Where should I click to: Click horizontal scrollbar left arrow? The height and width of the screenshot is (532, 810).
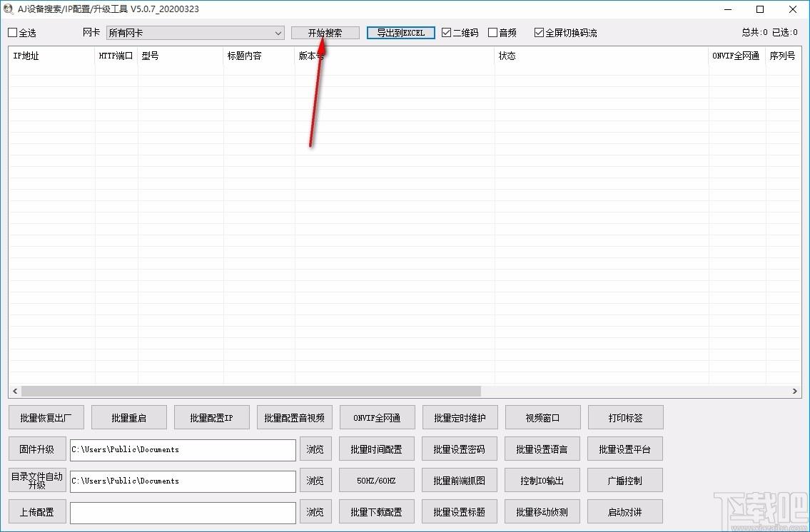15,391
